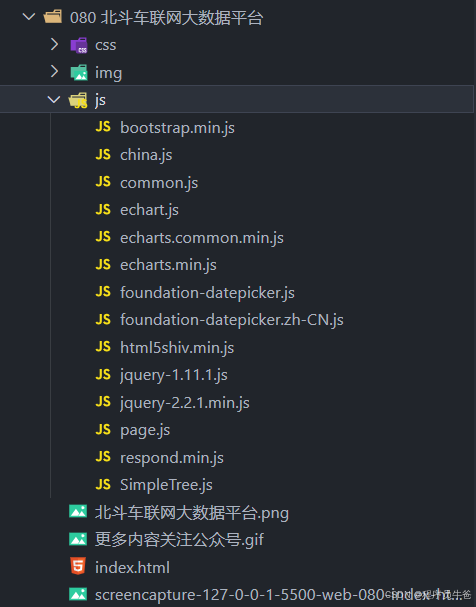Click JS icon beside foundation-datepicker.js
Image resolution: width=476 pixels, height=607 pixels.
(103, 291)
